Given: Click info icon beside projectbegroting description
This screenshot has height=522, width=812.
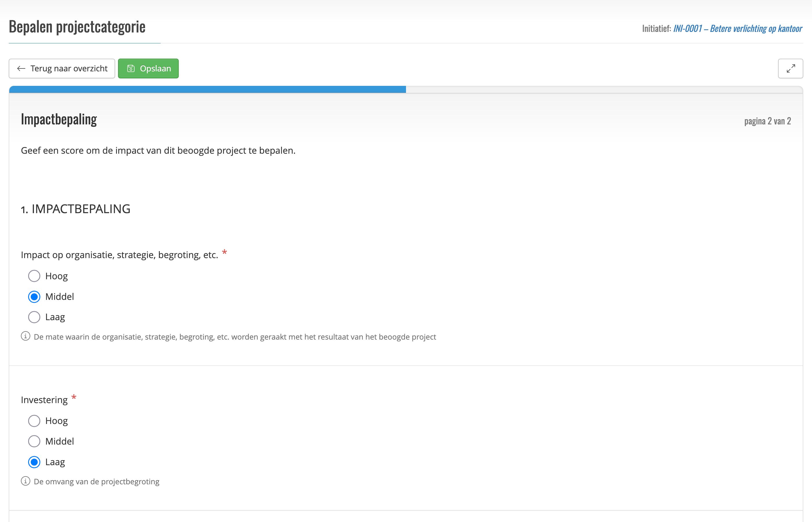Looking at the screenshot, I should (x=26, y=481).
